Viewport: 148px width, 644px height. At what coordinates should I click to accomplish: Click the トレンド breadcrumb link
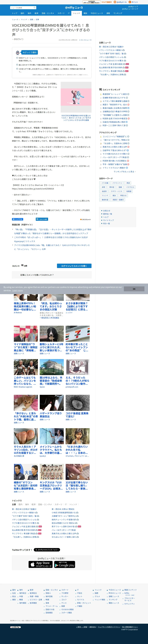[24, 19]
